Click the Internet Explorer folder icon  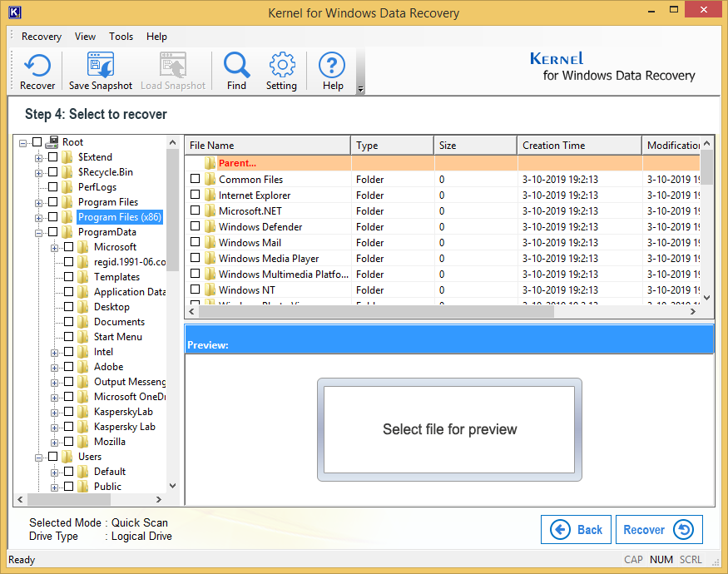(210, 195)
